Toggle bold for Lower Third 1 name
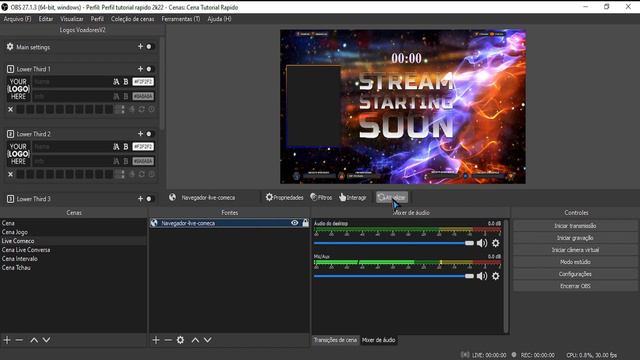 tap(126, 82)
